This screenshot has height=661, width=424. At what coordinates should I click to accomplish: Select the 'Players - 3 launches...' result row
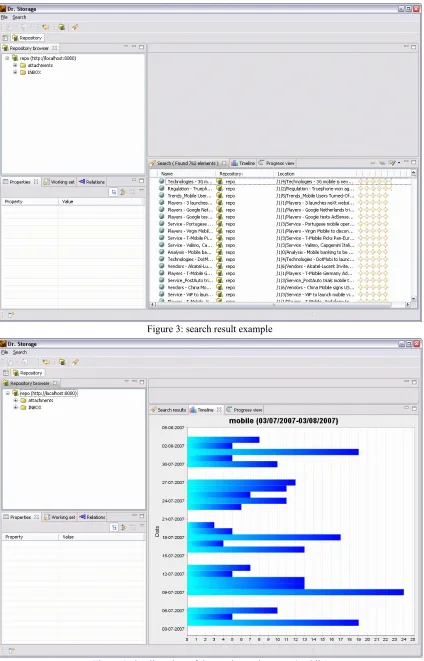point(280,203)
